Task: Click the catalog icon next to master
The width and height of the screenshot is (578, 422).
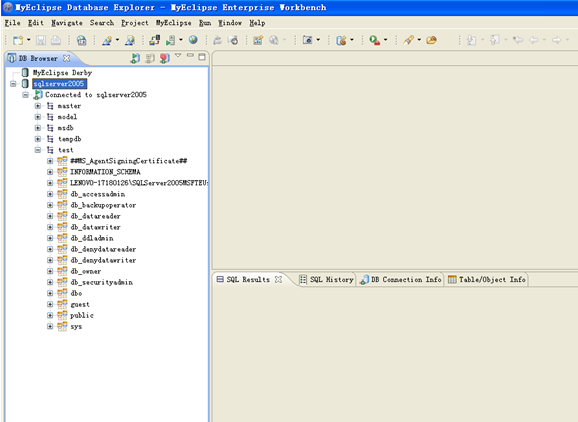Action: (50, 106)
